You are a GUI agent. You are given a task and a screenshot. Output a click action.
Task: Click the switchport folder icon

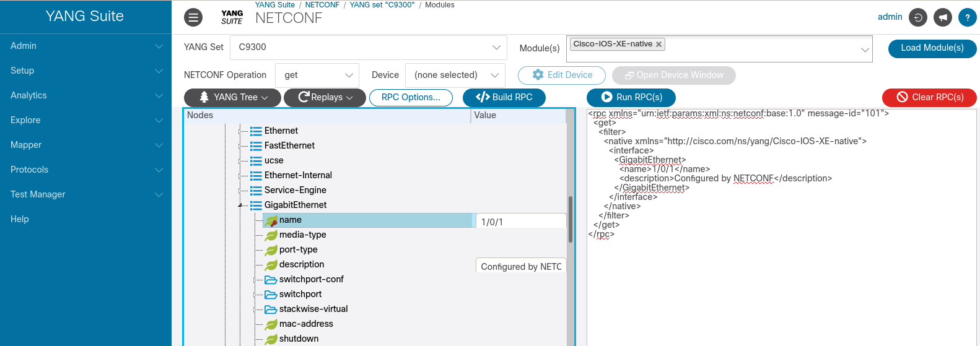(x=271, y=295)
